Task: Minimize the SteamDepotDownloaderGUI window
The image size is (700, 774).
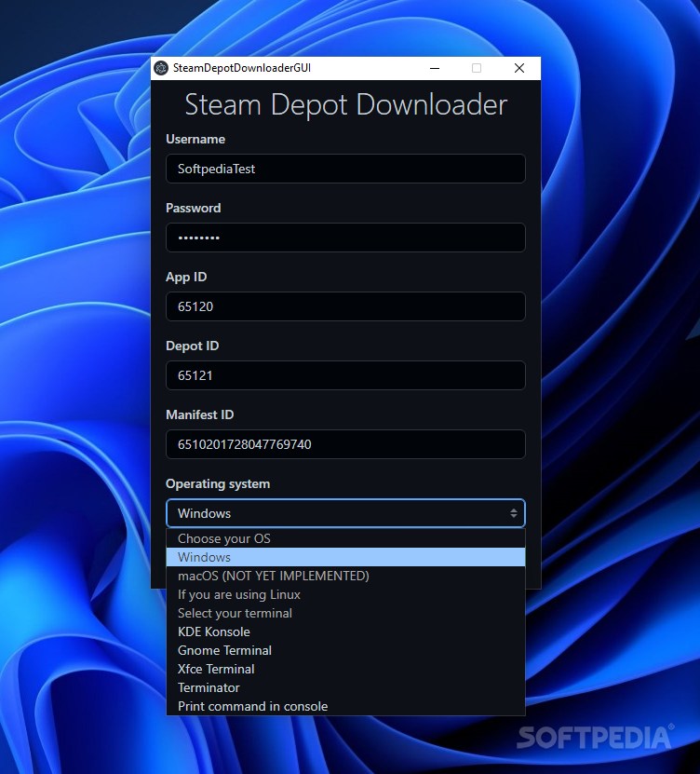Action: 435,68
